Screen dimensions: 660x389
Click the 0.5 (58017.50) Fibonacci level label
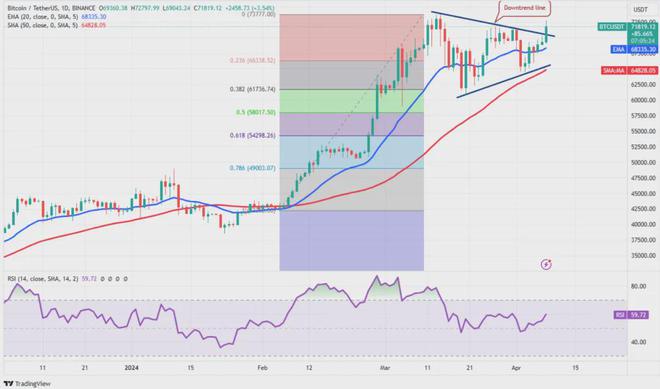tap(256, 112)
